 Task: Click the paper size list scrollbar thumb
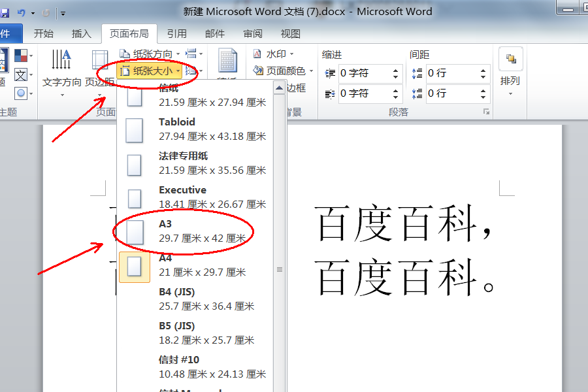[x=280, y=269]
